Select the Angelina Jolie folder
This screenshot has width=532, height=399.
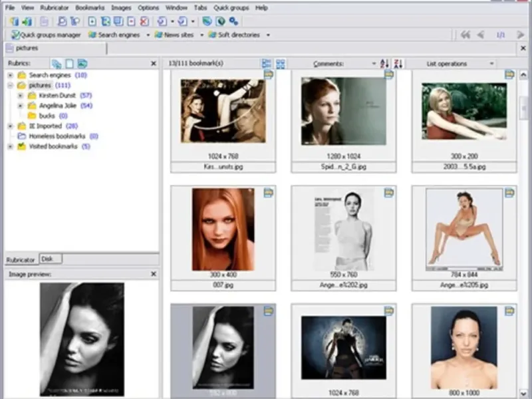(x=59, y=106)
